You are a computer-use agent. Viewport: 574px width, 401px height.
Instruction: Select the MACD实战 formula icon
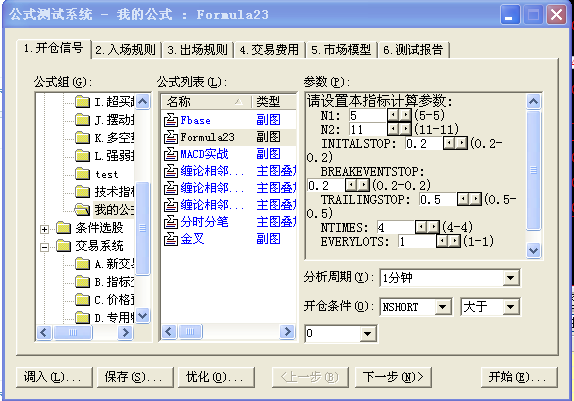tap(171, 154)
